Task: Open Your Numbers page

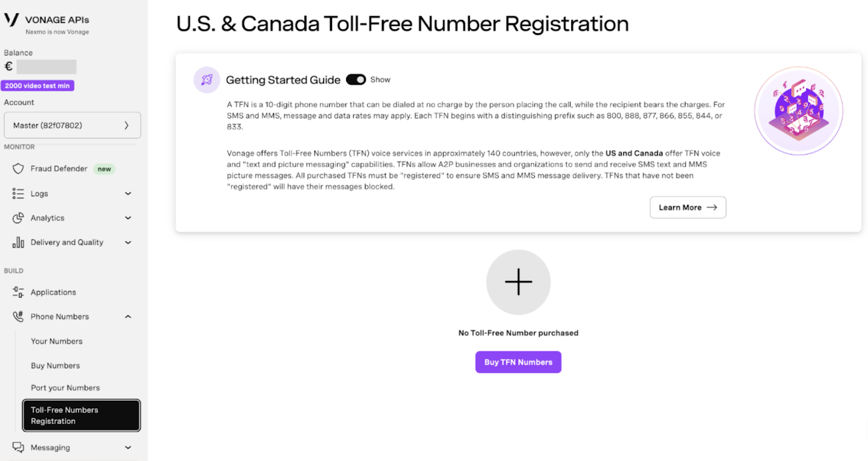Action: pyautogui.click(x=57, y=342)
